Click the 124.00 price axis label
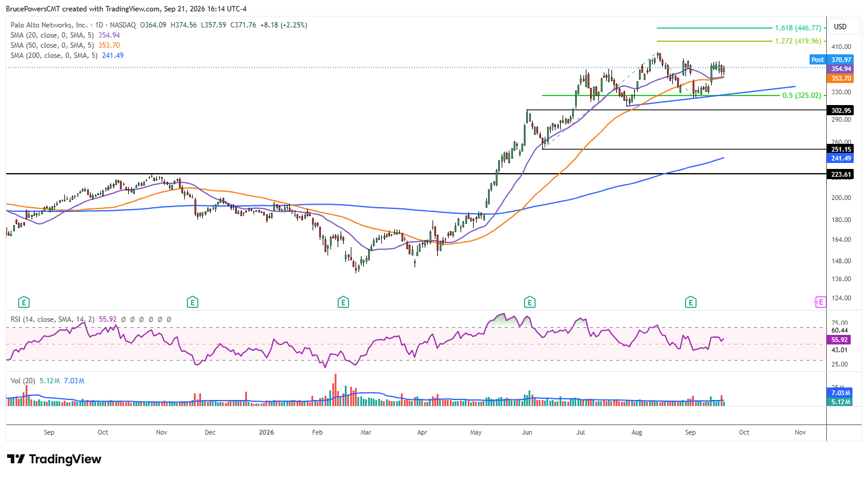868x477 pixels. point(841,298)
